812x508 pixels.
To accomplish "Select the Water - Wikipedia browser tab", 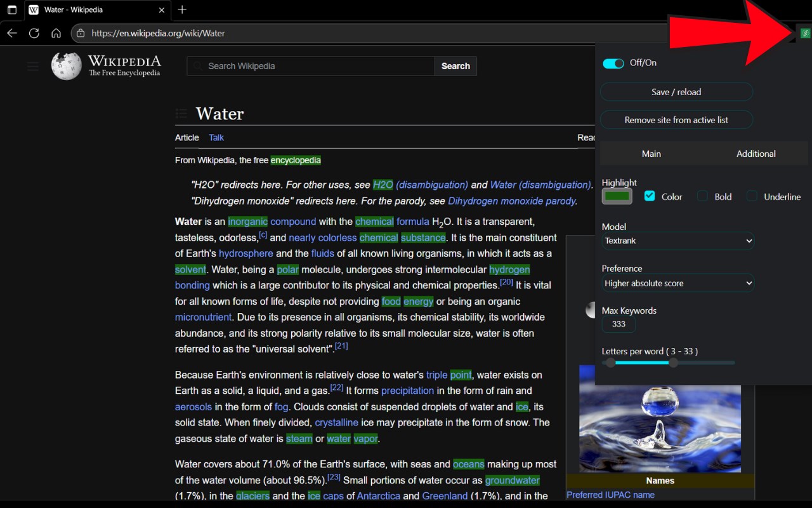I will point(98,10).
